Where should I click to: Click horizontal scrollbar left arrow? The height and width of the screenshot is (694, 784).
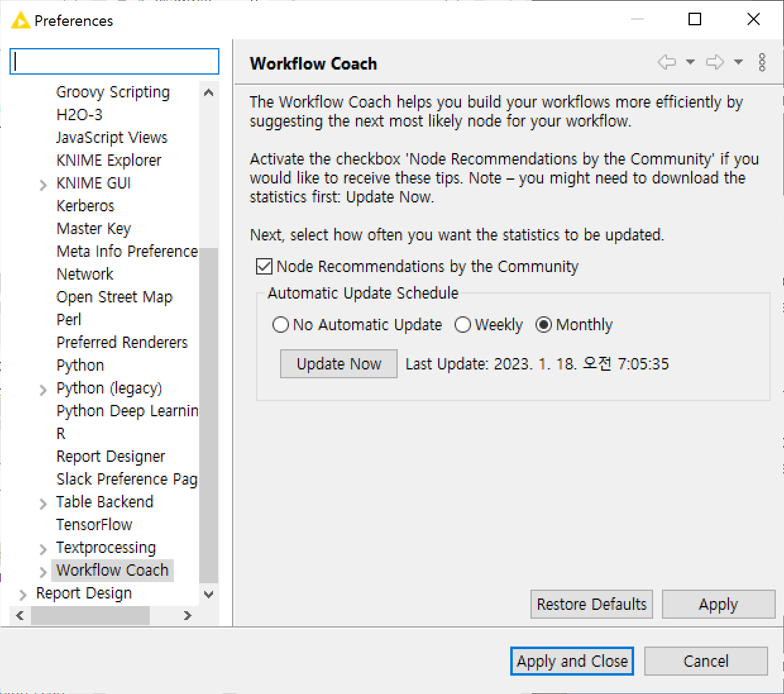20,616
